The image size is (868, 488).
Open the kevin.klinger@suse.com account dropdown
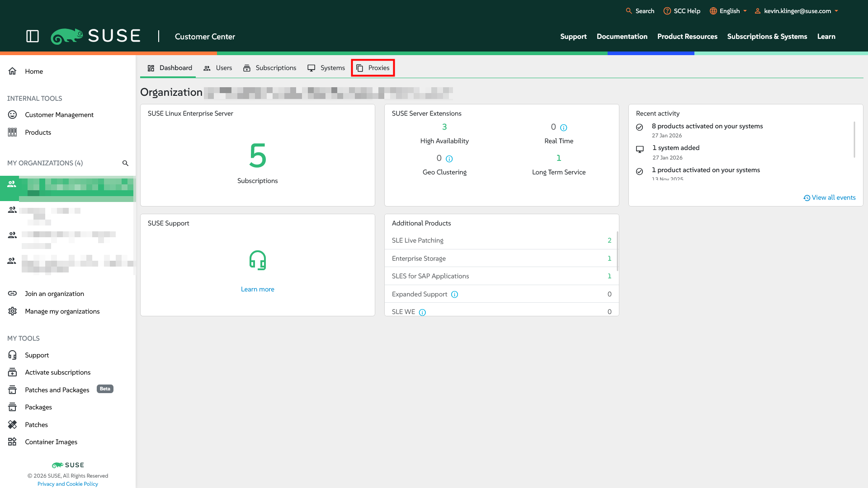(x=797, y=11)
